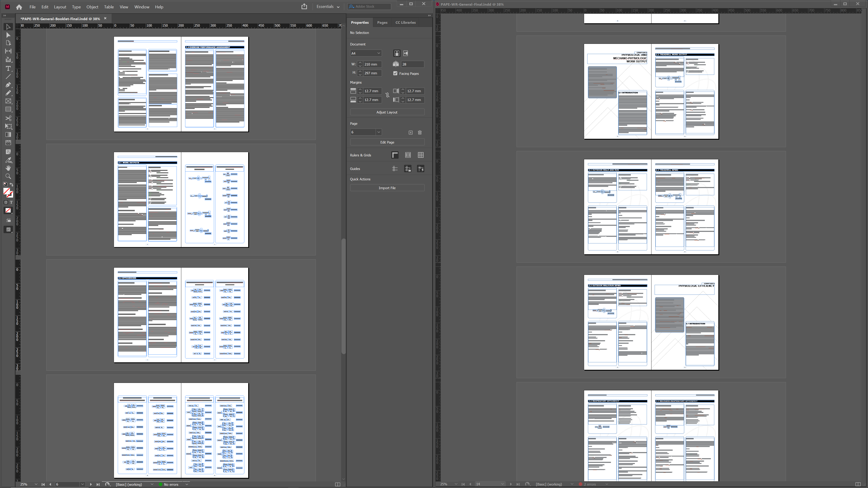868x488 pixels.
Task: Click the Apply None swatch
Action: point(8,211)
